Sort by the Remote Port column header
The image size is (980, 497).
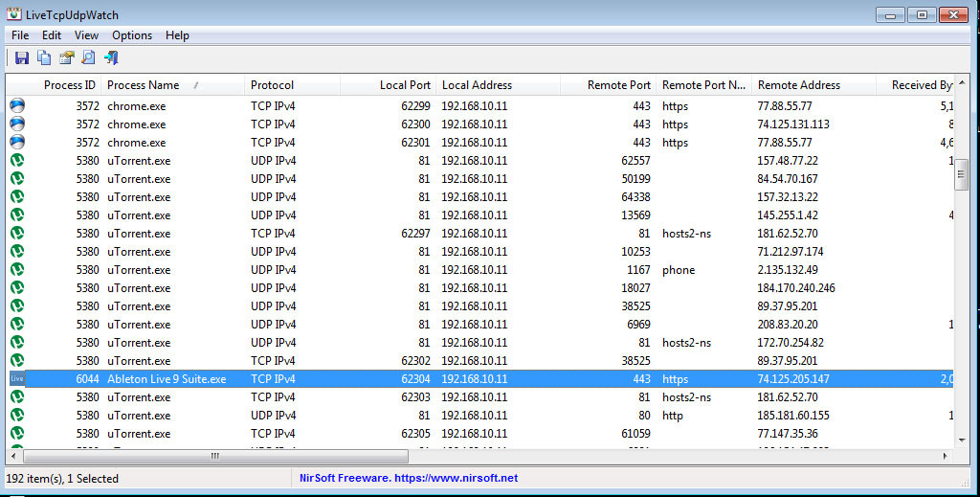(608, 85)
